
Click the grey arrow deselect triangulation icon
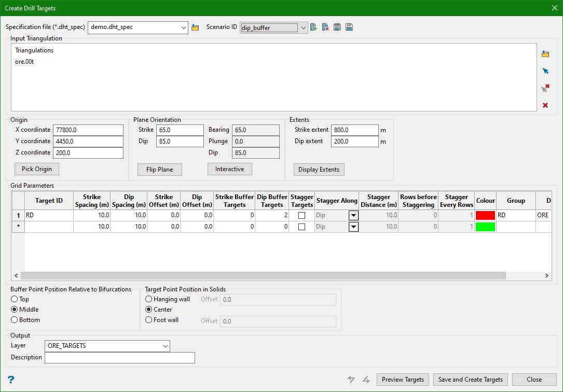pos(545,88)
